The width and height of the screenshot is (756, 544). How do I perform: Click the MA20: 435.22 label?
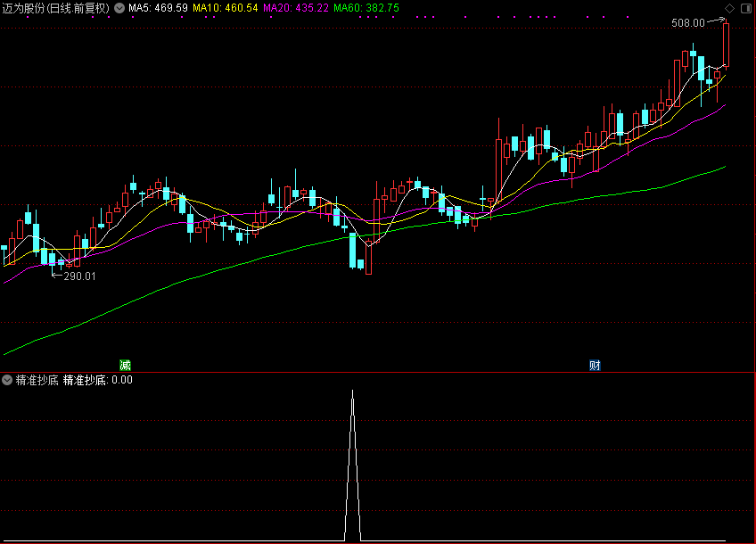click(296, 8)
